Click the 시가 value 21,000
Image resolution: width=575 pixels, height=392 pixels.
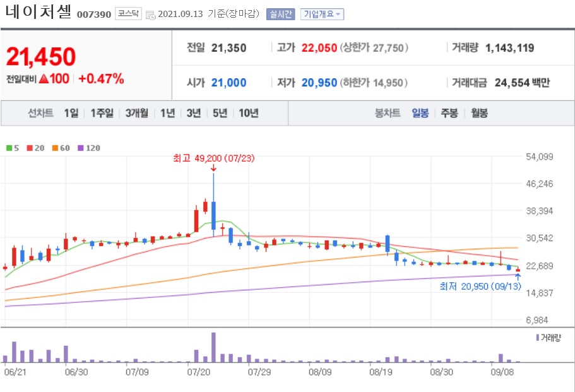[228, 83]
